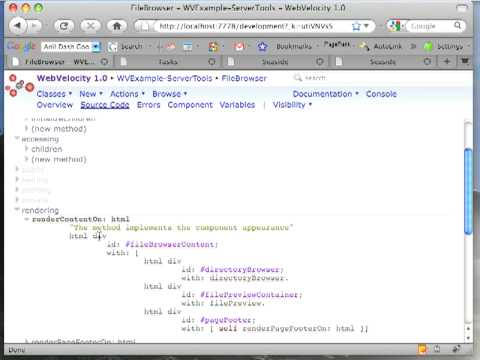Click the magnifier search icon in the navigation bar
This screenshot has width=480, height=360.
(x=458, y=26)
